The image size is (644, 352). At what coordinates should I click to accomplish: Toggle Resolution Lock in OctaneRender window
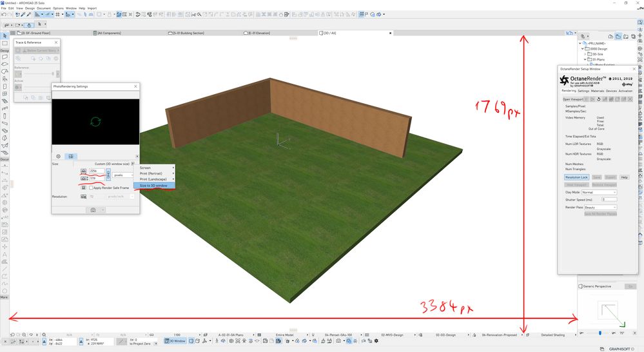576,177
